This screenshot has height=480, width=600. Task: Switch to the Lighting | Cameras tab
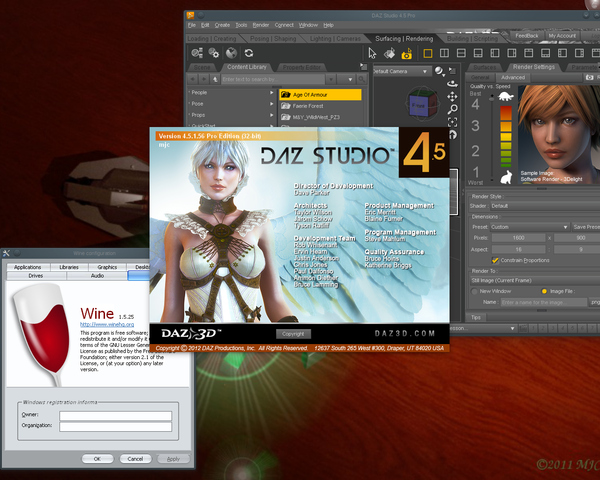pyautogui.click(x=335, y=39)
